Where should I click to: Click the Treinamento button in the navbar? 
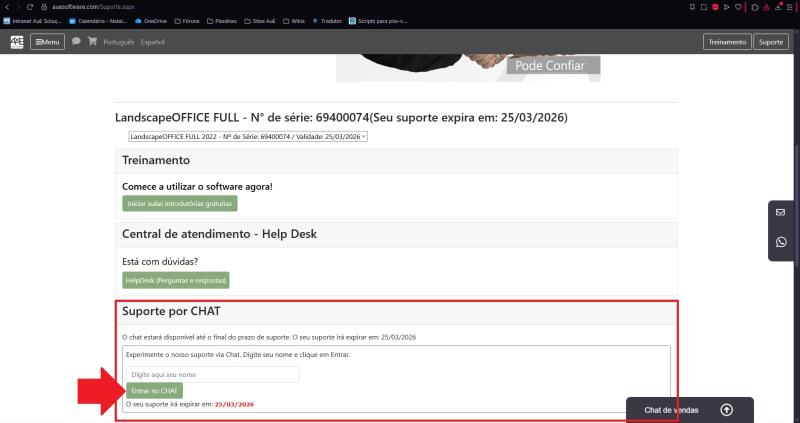tap(727, 42)
